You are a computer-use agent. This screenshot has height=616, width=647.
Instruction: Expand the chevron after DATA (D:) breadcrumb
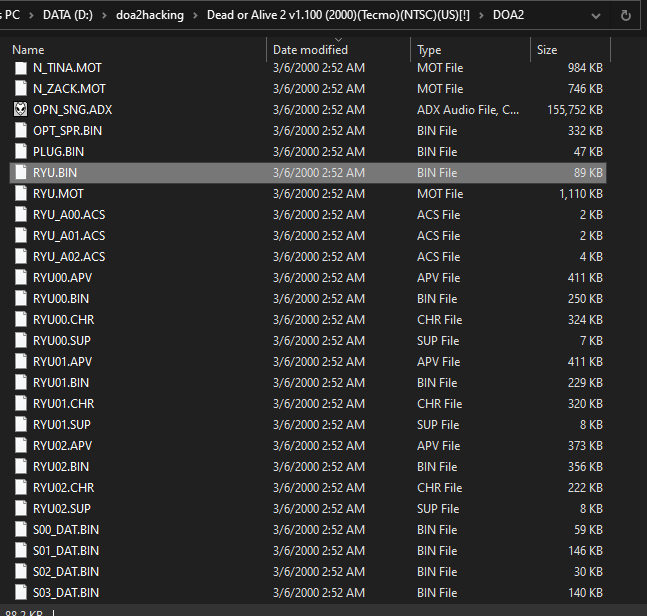(x=91, y=15)
